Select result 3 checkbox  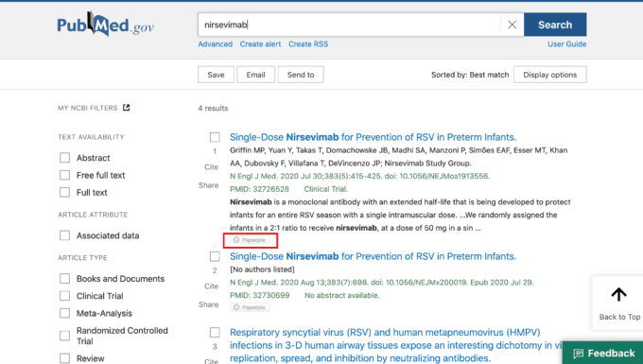[x=215, y=333]
